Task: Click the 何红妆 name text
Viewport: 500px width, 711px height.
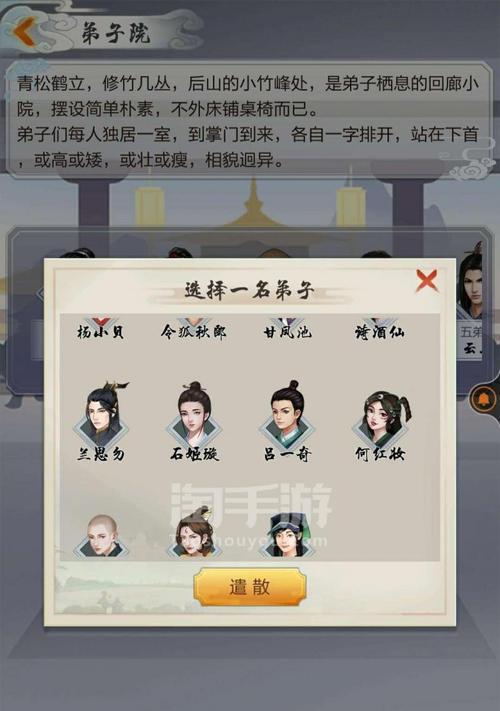Action: coord(380,454)
